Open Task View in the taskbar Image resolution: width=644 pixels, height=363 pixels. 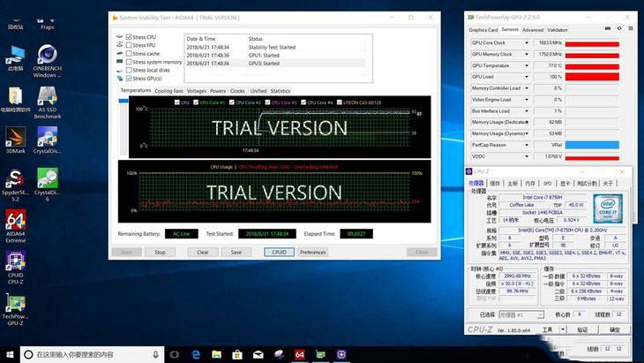coord(174,354)
